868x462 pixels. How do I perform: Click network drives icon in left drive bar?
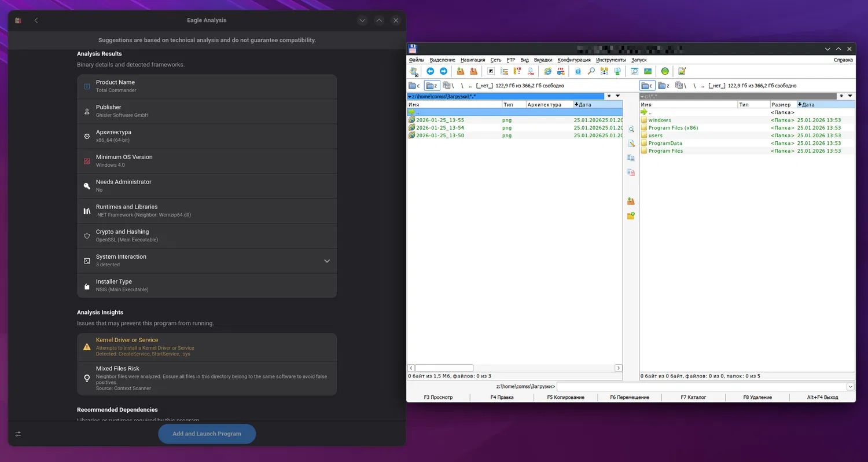(447, 86)
